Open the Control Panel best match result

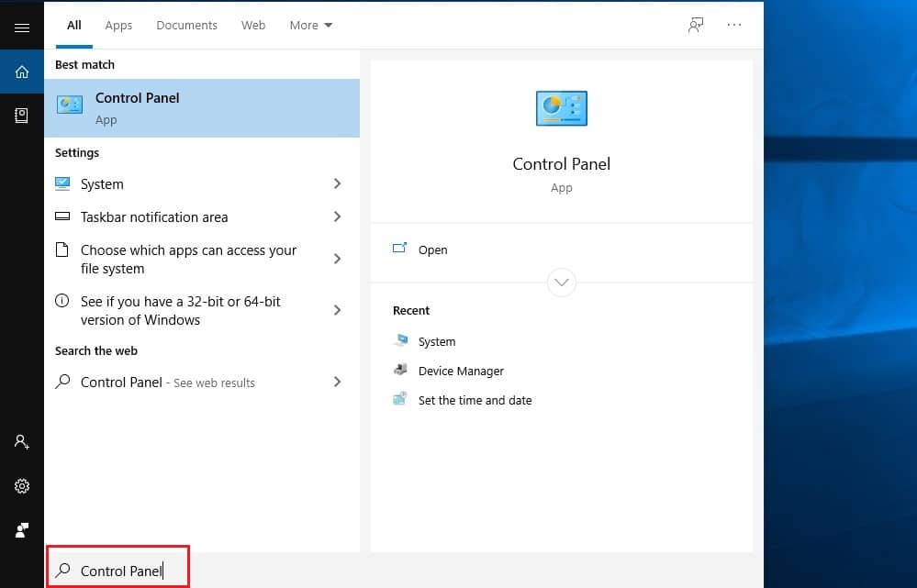(202, 108)
